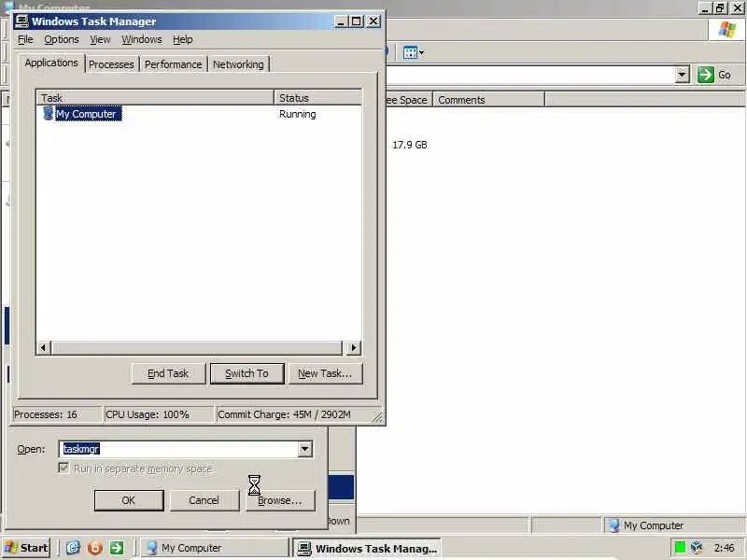Switch to the Networking tab
The image size is (747, 560).
click(238, 64)
